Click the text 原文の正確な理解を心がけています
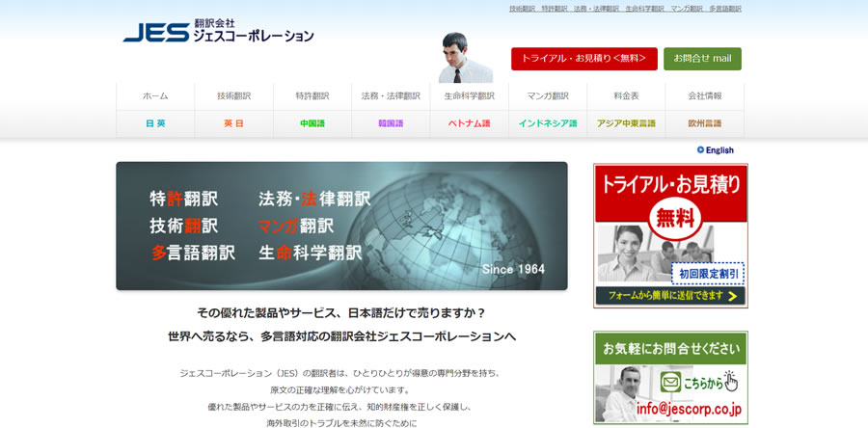868x428 pixels. [339, 390]
